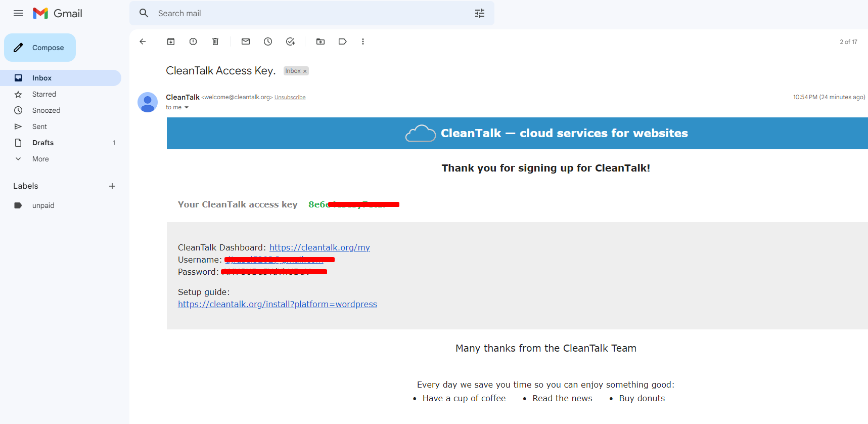Viewport: 868px width, 424px height.
Task: Open the Snoozed folder
Action: [61, 110]
